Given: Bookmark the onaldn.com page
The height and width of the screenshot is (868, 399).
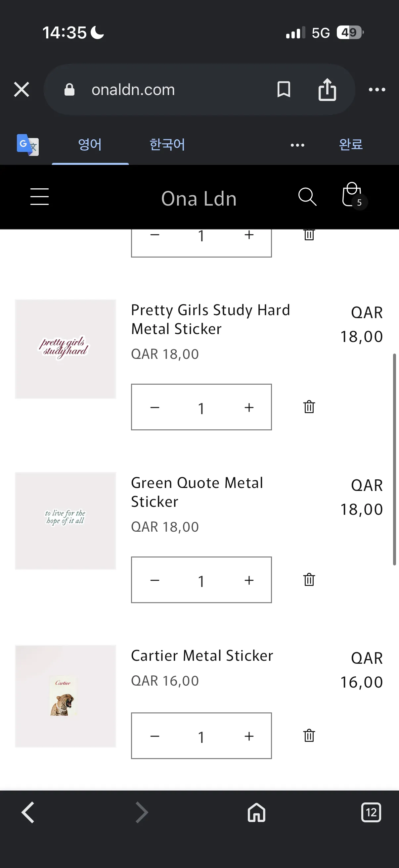Looking at the screenshot, I should click(284, 90).
